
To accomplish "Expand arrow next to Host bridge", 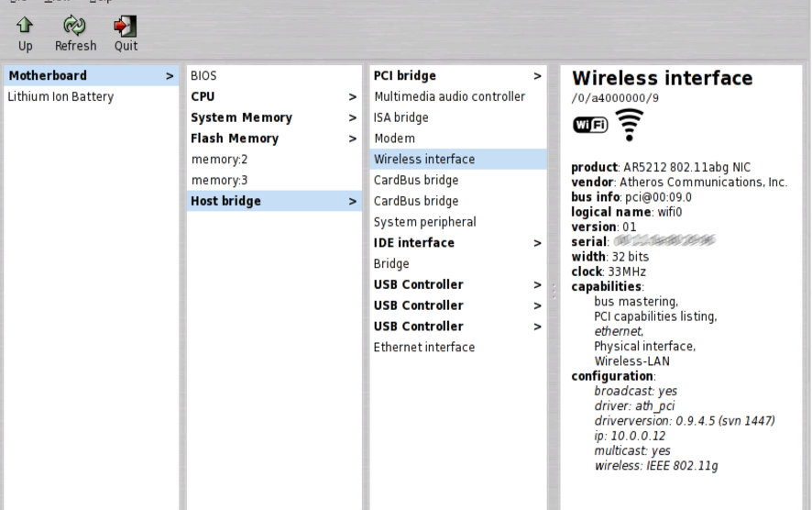I will [x=353, y=201].
